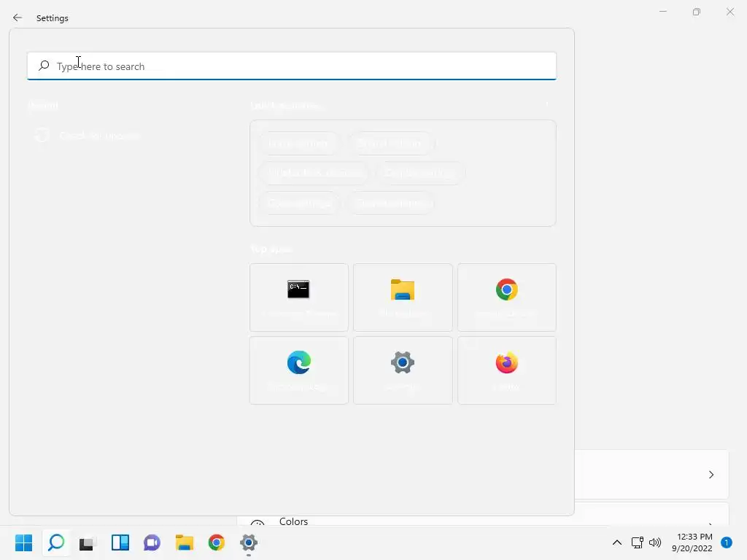Viewport: 747px width, 560px height.
Task: Switch to Google Chrome on the taskbar
Action: (216, 542)
